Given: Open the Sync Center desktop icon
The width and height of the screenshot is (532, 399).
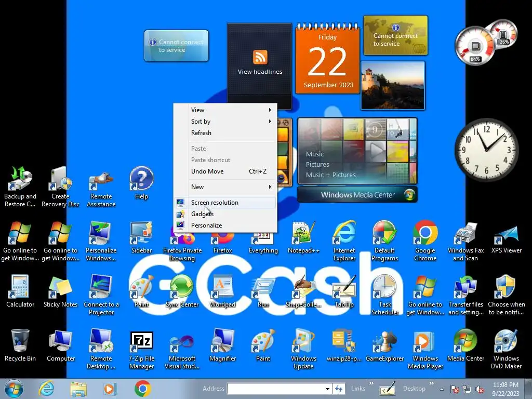Looking at the screenshot, I should coord(182,291).
